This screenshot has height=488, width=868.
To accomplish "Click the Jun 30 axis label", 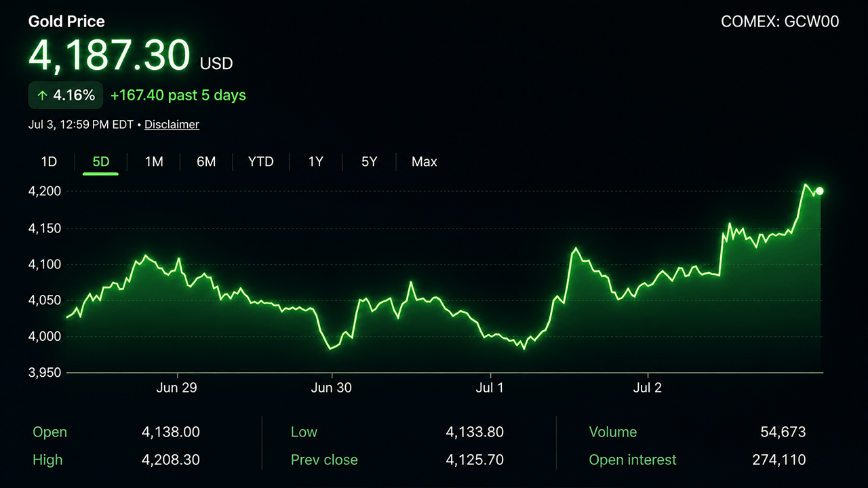I will 331,388.
